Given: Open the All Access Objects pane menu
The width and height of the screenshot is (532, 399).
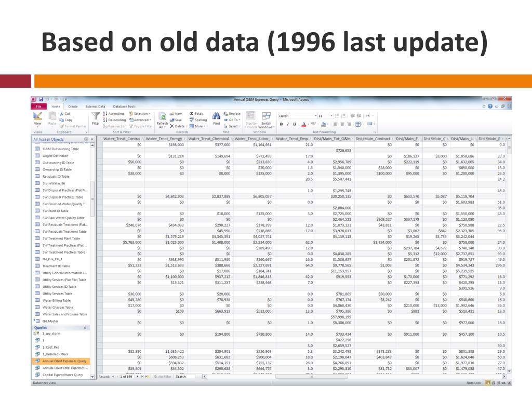Looking at the screenshot, I should click(x=86, y=139).
